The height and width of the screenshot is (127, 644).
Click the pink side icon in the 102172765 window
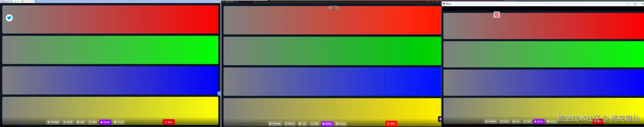click(440, 119)
